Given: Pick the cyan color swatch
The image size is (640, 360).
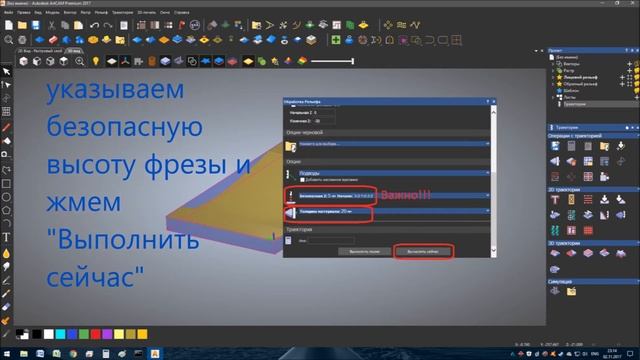Looking at the screenshot, I should tap(60, 335).
